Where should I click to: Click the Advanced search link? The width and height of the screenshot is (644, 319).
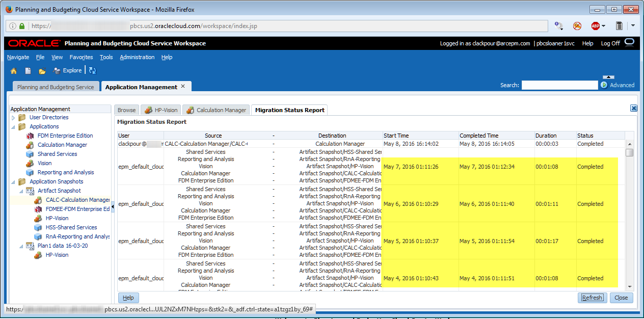click(622, 85)
